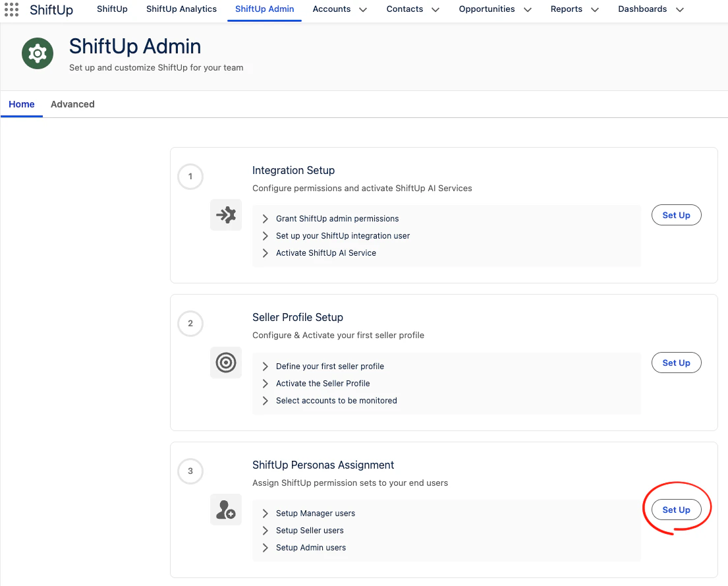Click Set Up for Seller Profile Setup

click(x=676, y=363)
